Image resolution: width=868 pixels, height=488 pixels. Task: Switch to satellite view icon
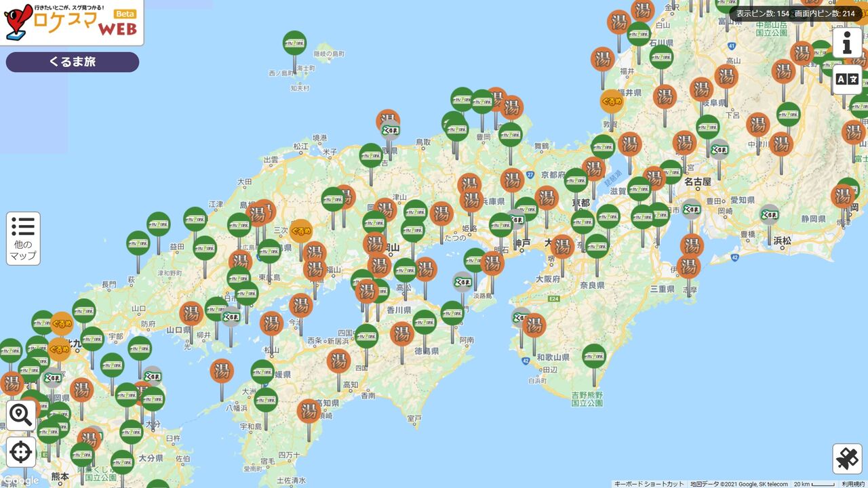[x=847, y=459]
